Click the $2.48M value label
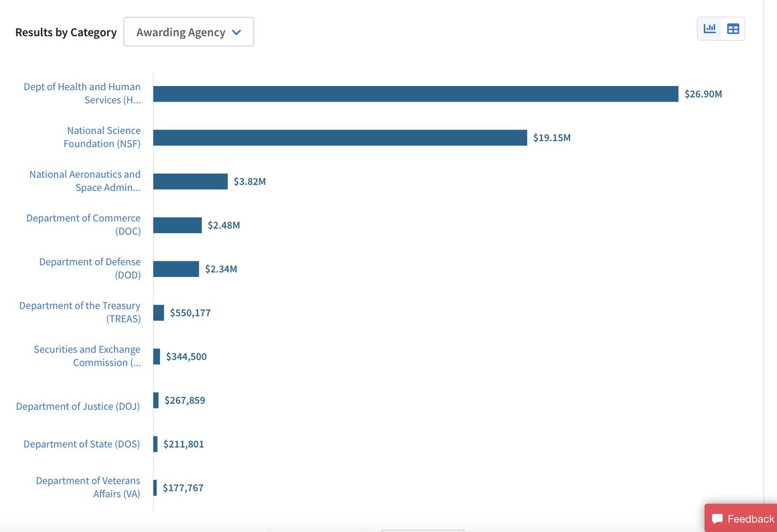The width and height of the screenshot is (777, 532). [x=224, y=225]
